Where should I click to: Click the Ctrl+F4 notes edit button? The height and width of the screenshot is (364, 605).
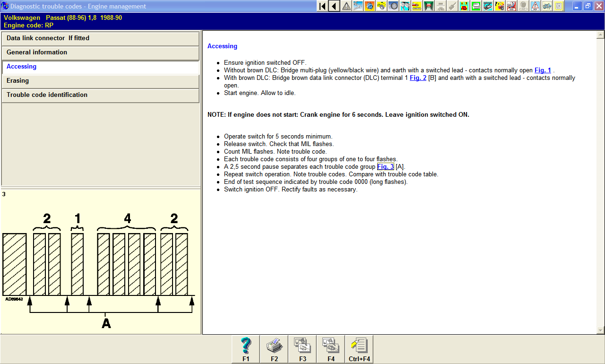point(359,349)
